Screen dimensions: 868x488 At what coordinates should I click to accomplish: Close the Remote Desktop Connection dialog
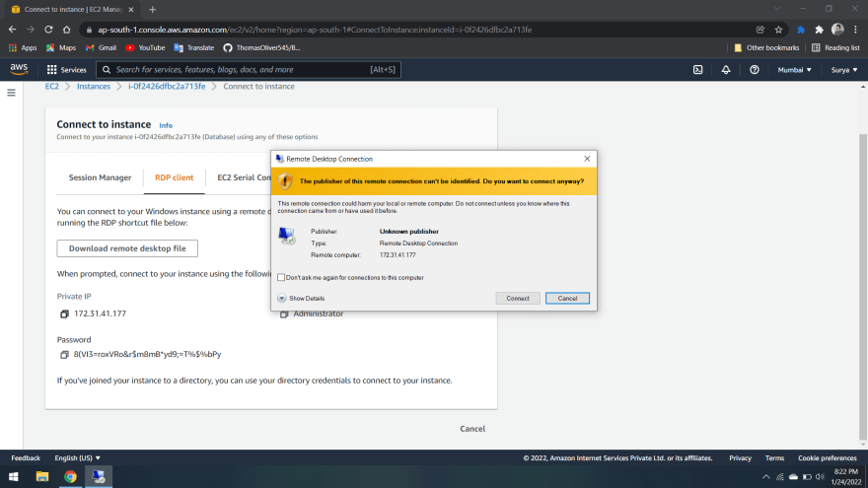tap(587, 159)
